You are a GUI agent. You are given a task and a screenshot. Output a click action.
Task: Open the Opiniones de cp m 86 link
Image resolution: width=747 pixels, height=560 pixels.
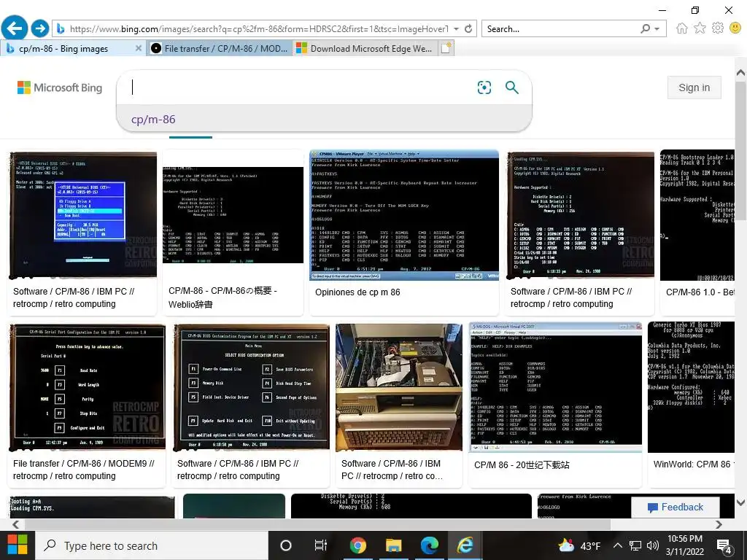357,292
